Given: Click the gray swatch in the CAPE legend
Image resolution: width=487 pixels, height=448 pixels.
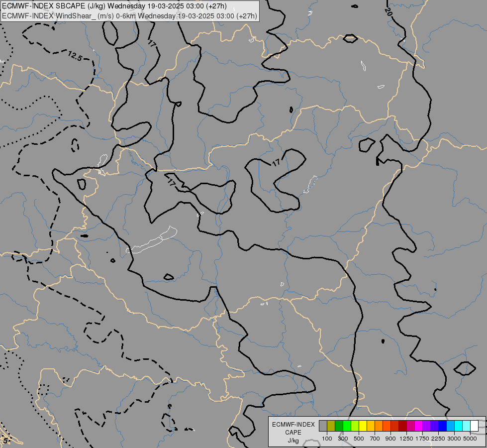Looking at the screenshot, I should (x=323, y=426).
